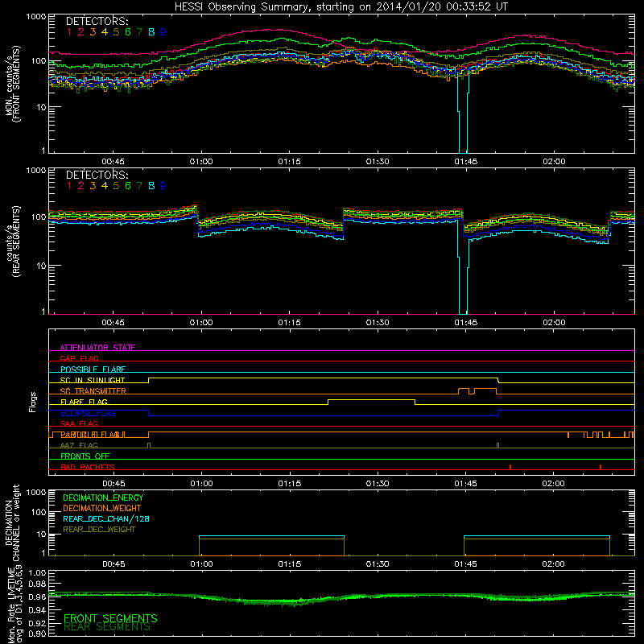
Task: Click the 1000 y-axis label of the front segments plot
Action: click(x=35, y=17)
